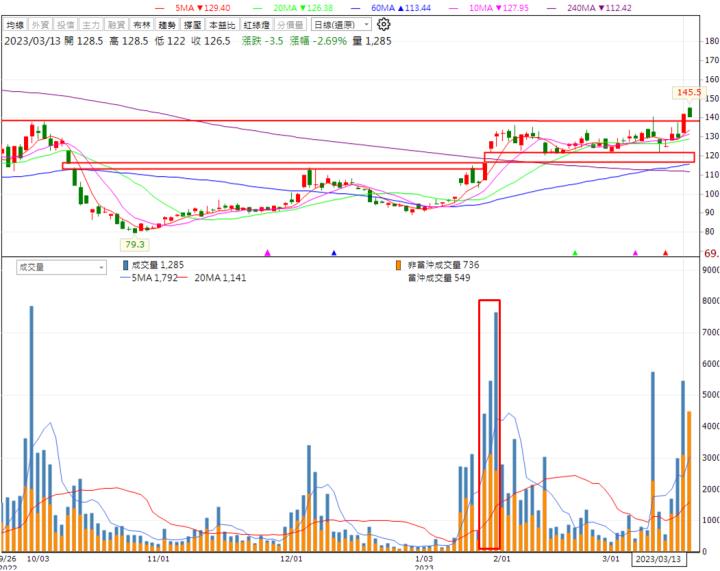Viewport: 720px width, 571px height.
Task: Click the 79.3 low price label
Action: click(x=134, y=243)
